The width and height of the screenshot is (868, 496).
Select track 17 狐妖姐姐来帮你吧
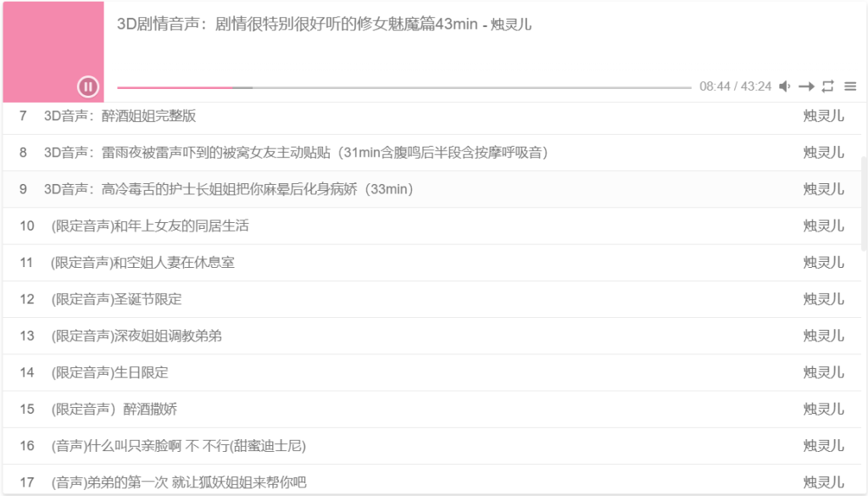click(431, 481)
